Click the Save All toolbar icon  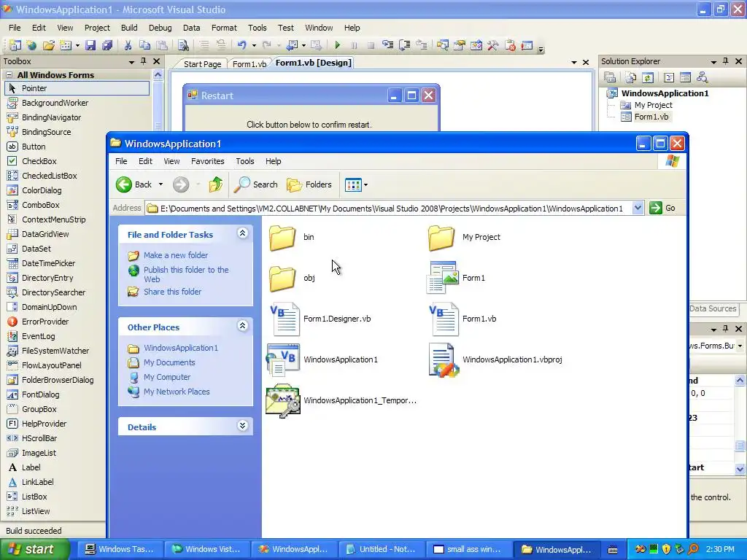(x=107, y=45)
